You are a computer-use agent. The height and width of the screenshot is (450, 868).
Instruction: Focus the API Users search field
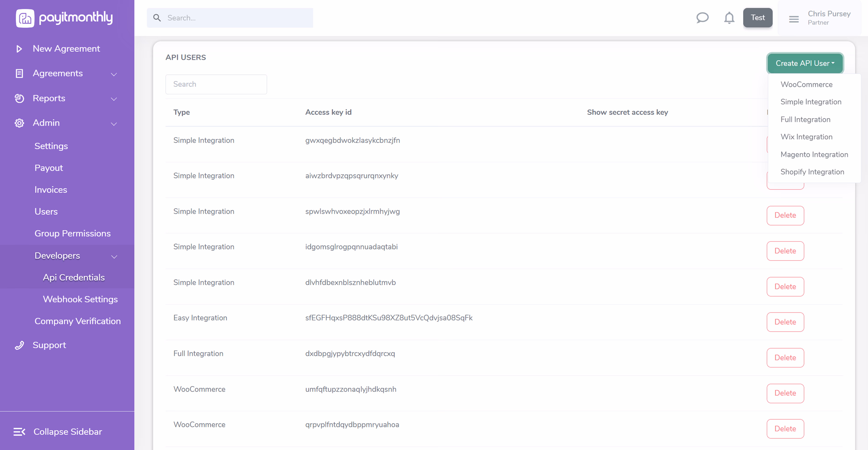coord(216,84)
